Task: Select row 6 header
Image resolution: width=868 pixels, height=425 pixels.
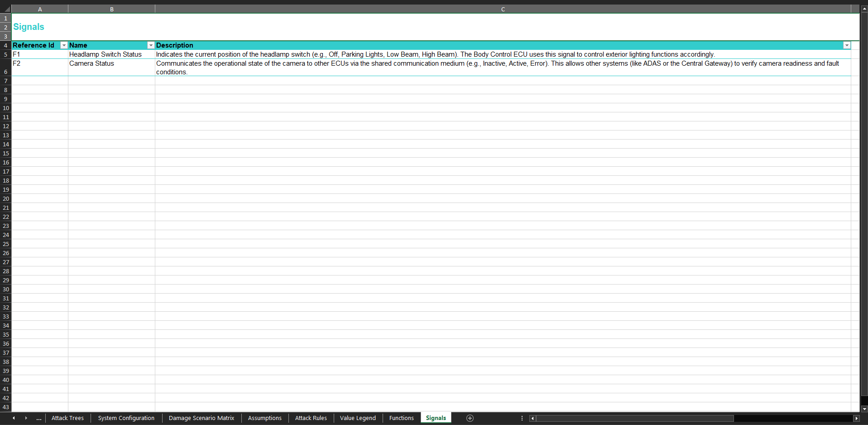Action: [x=6, y=72]
